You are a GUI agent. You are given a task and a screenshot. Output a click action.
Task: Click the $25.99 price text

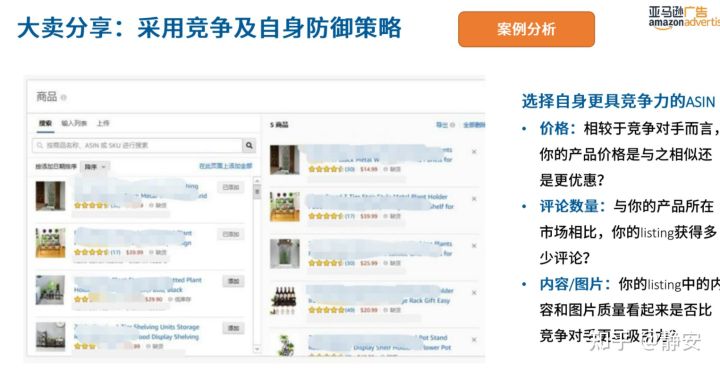(369, 263)
